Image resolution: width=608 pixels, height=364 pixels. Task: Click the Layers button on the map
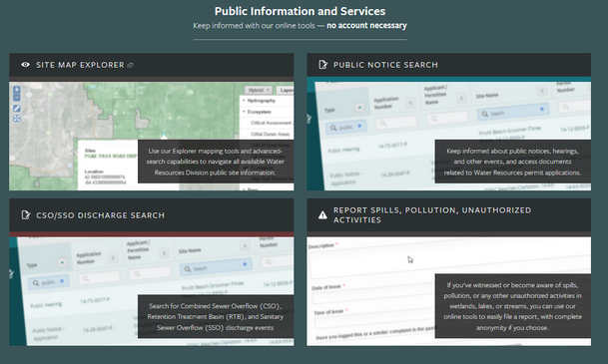click(x=285, y=90)
